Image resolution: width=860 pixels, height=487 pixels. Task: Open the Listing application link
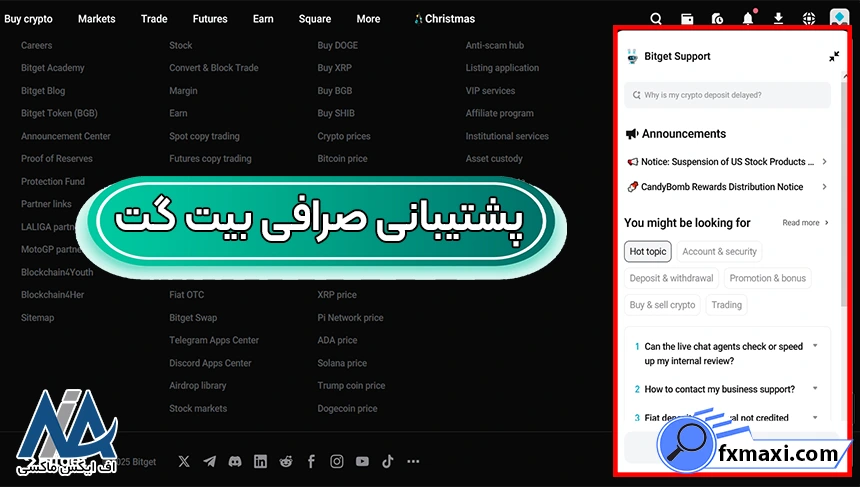tap(502, 68)
